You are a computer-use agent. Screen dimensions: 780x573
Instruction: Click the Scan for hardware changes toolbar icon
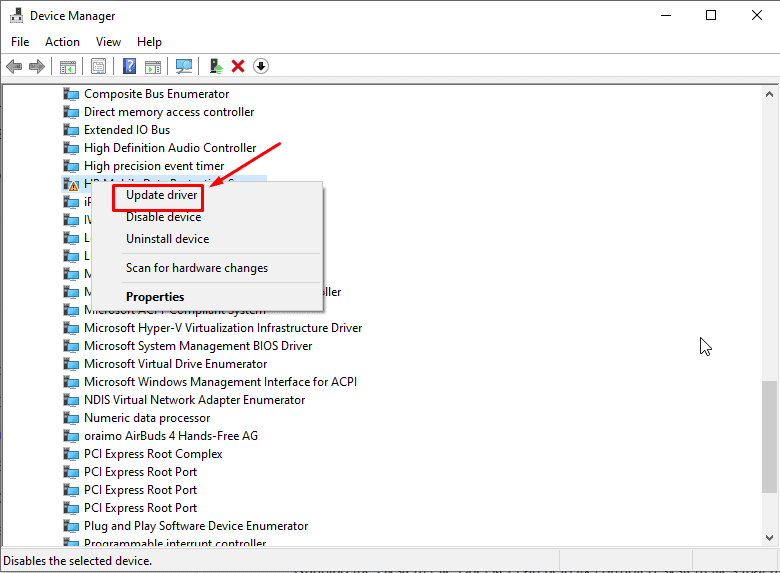coord(184,66)
